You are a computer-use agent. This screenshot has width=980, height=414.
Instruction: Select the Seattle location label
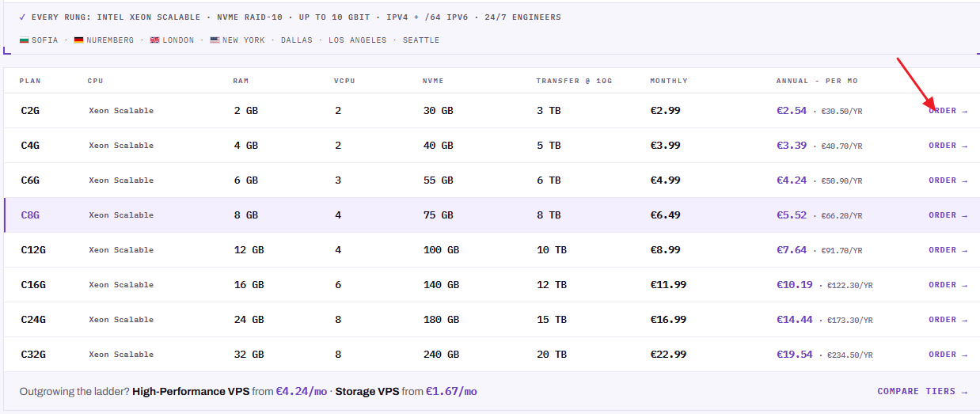pyautogui.click(x=421, y=40)
